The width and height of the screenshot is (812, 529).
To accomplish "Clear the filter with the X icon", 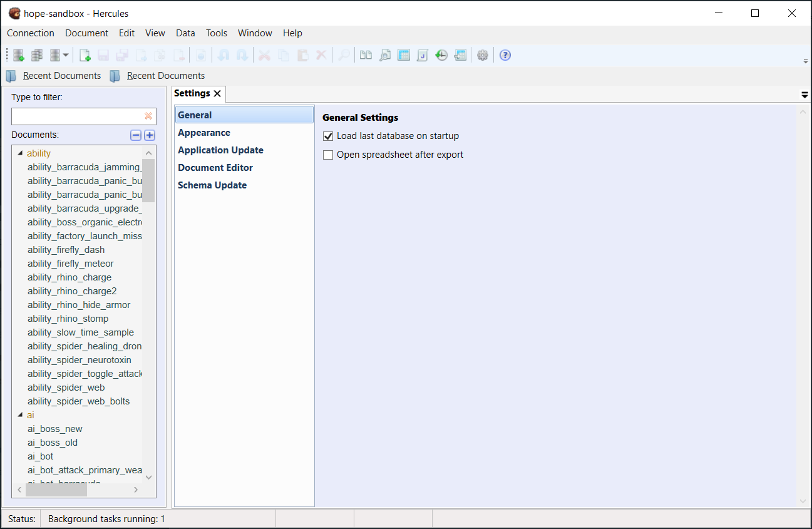I will [x=148, y=116].
